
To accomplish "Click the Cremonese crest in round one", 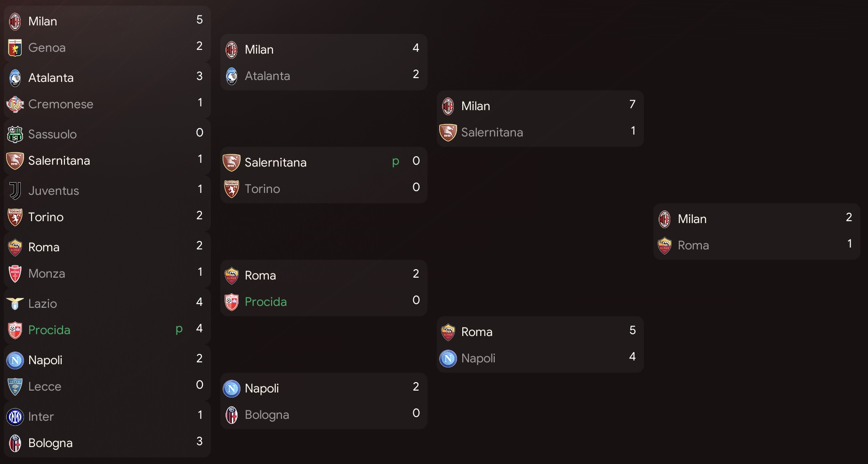I will 15,104.
